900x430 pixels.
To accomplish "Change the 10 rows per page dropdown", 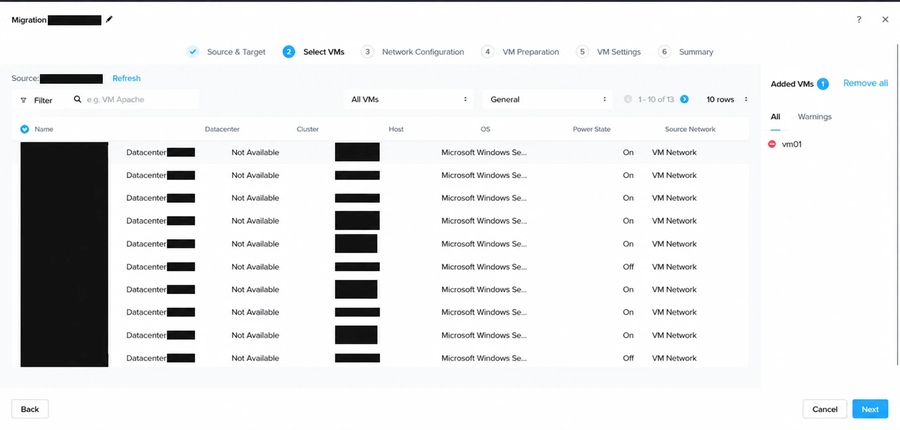I will click(x=727, y=99).
